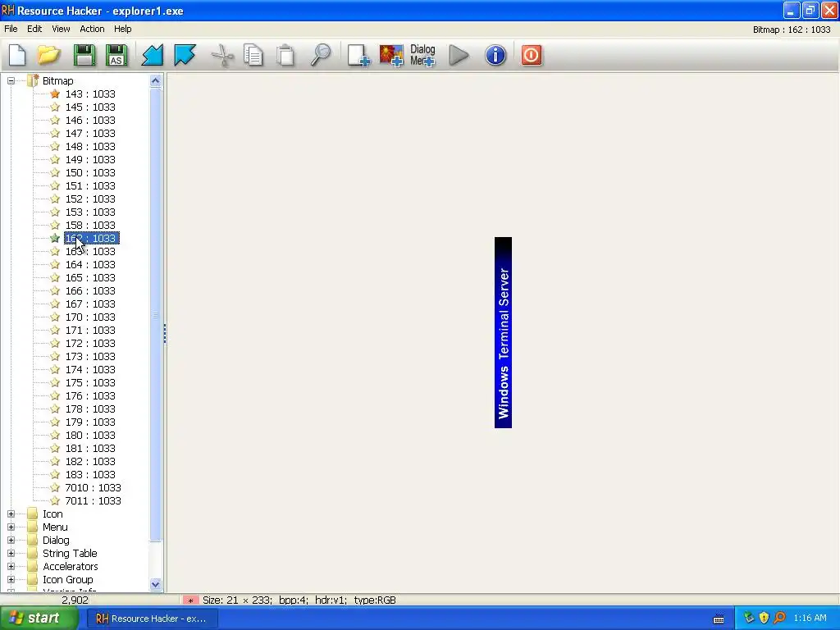Click the orange magnifier tray icon
840x630 pixels.
tap(779, 618)
